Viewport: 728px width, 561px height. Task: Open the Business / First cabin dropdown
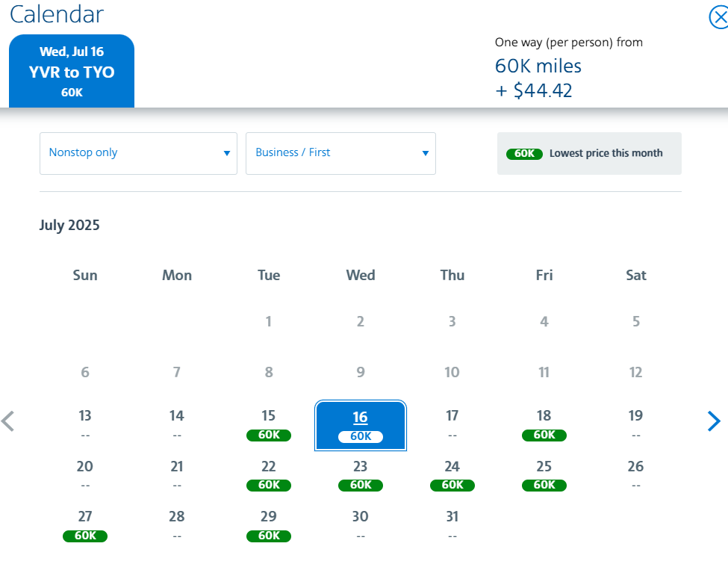[x=340, y=152]
